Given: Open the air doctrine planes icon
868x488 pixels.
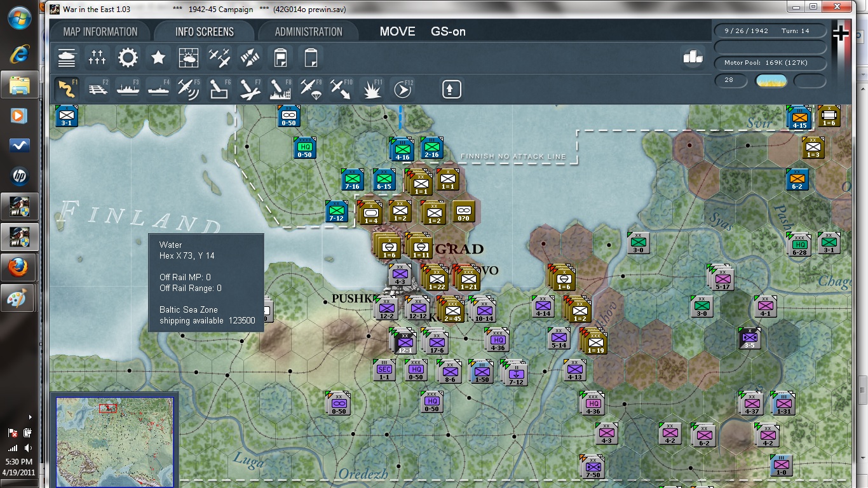Looking at the screenshot, I should (x=219, y=58).
